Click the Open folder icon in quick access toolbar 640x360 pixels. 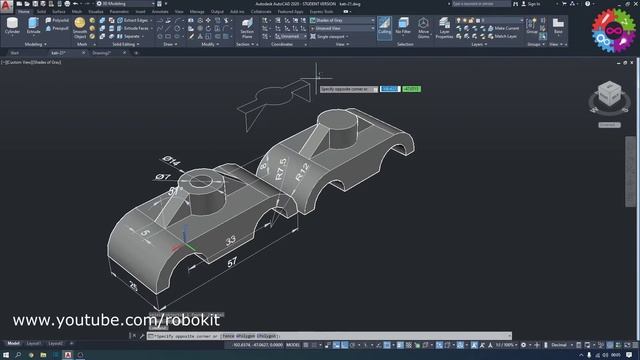(x=27, y=4)
